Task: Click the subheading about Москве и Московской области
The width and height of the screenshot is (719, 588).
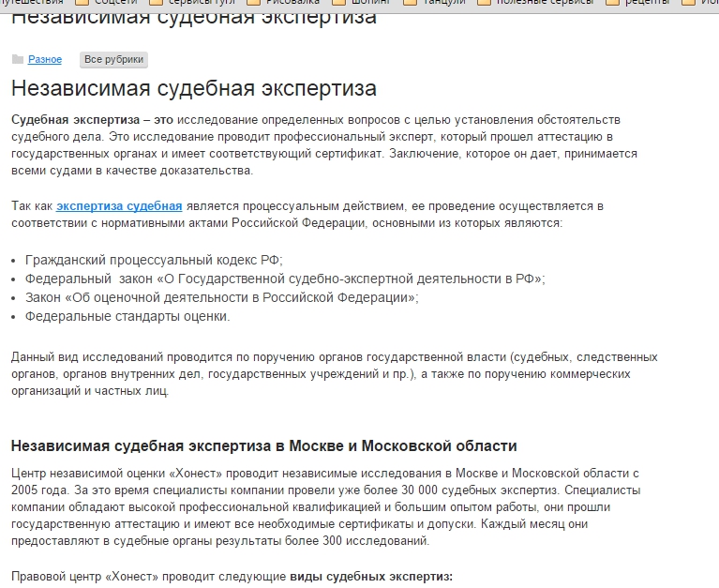Action: tap(264, 445)
